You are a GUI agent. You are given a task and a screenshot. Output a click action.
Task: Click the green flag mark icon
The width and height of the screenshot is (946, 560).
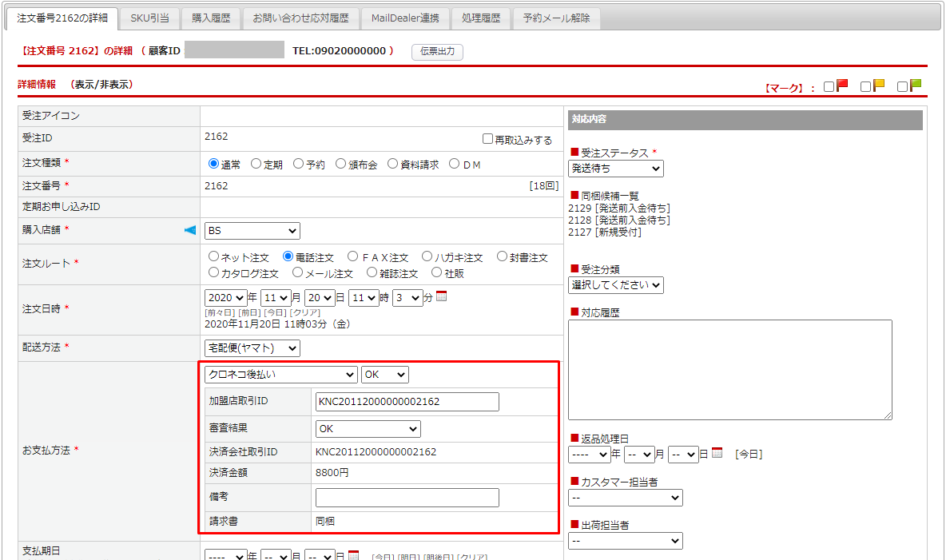(x=916, y=85)
